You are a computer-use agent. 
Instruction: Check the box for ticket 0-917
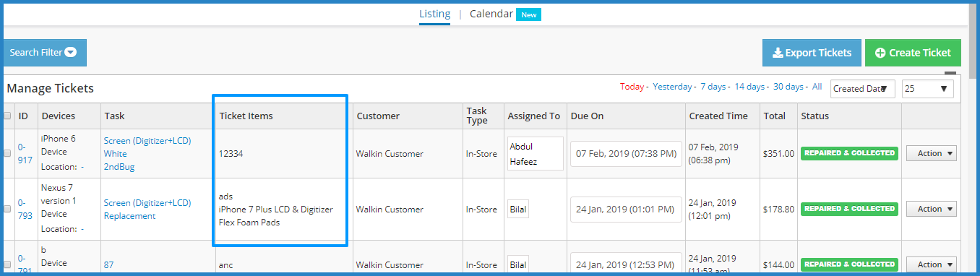point(8,153)
